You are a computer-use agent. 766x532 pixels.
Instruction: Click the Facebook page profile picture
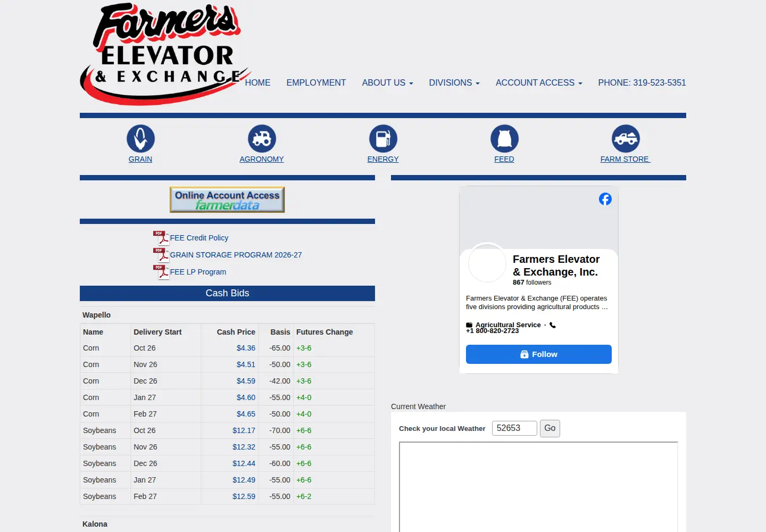487,263
